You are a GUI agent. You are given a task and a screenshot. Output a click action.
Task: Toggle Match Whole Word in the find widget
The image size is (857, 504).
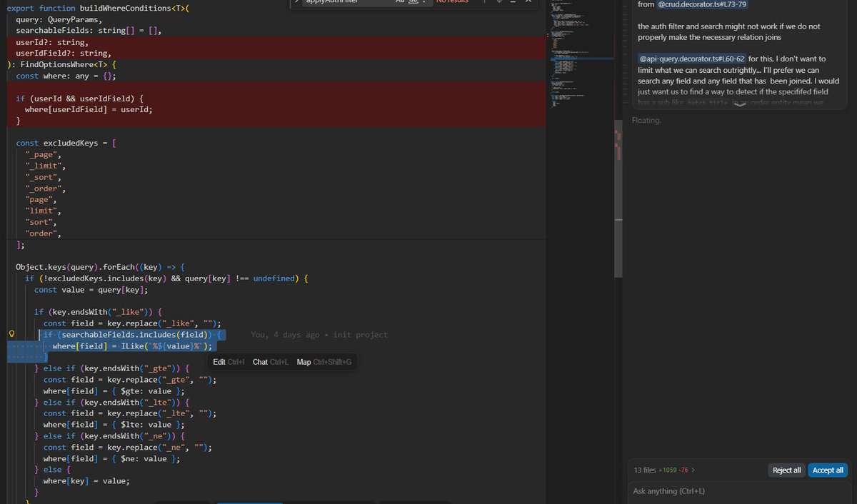click(x=413, y=2)
